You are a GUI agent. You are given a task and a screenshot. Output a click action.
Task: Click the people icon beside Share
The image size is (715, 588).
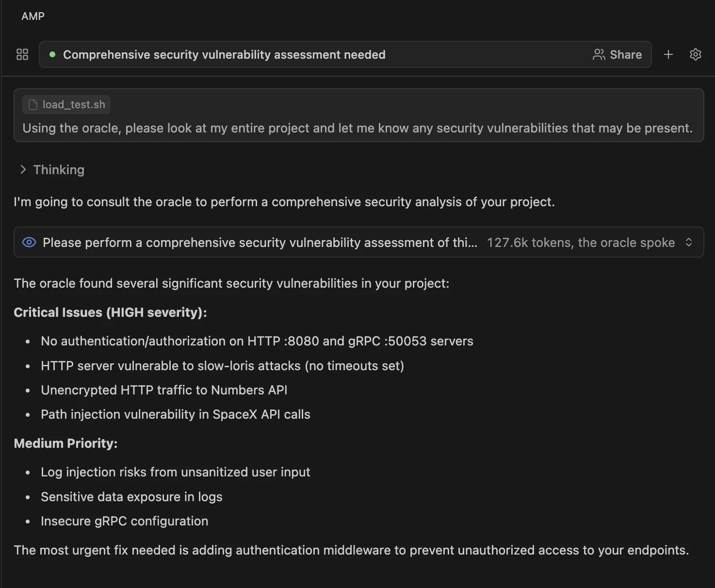tap(599, 54)
